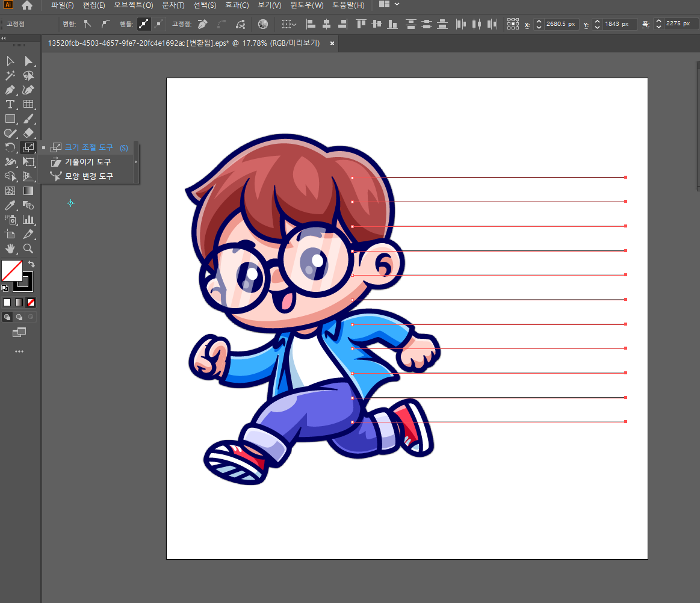Pick the Free Transform tool

28,162
